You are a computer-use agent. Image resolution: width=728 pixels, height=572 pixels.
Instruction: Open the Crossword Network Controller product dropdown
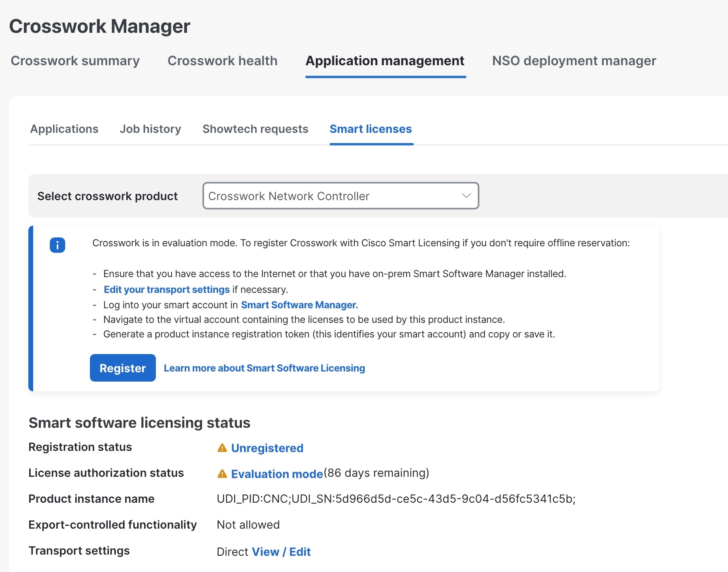[341, 196]
